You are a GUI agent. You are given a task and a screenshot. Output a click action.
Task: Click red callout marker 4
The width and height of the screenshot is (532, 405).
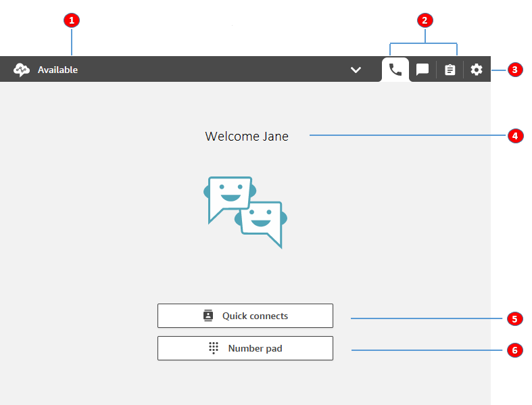pos(515,136)
